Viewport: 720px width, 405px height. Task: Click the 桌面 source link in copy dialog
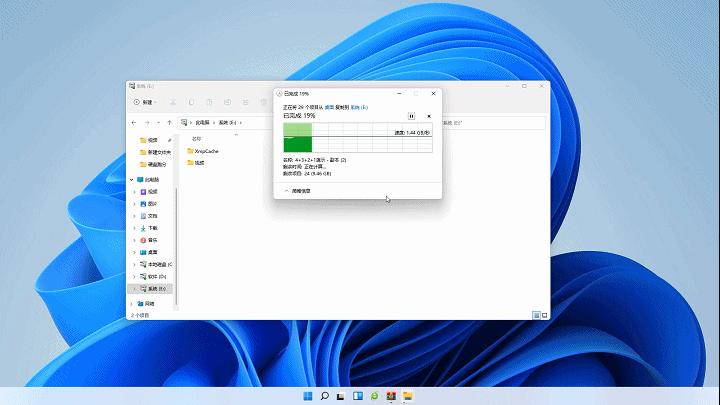tap(329, 107)
